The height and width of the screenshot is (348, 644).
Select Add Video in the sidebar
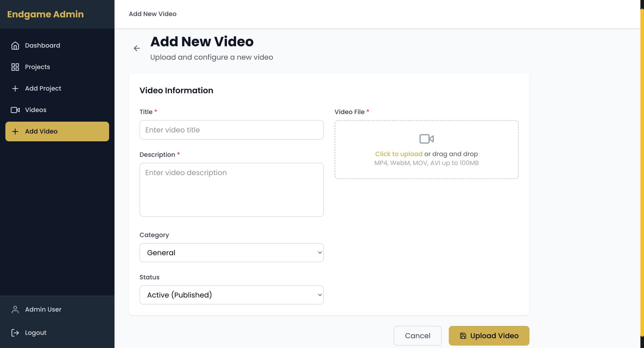pos(57,132)
